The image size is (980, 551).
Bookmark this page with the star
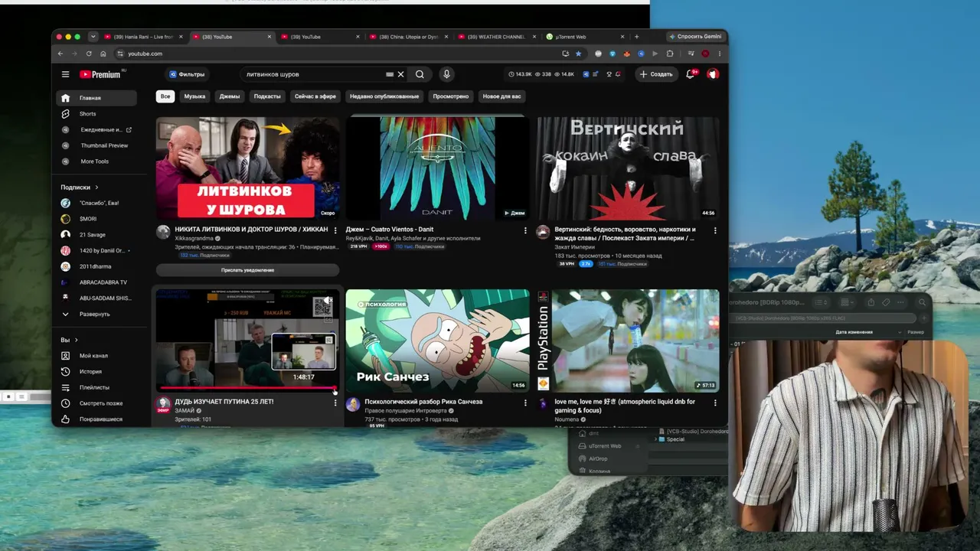(x=578, y=54)
